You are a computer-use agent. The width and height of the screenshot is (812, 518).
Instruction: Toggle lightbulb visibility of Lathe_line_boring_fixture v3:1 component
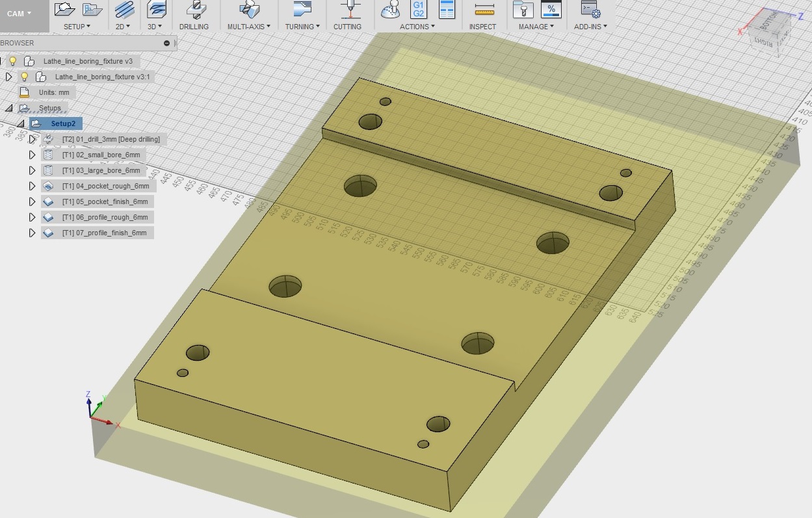(25, 77)
